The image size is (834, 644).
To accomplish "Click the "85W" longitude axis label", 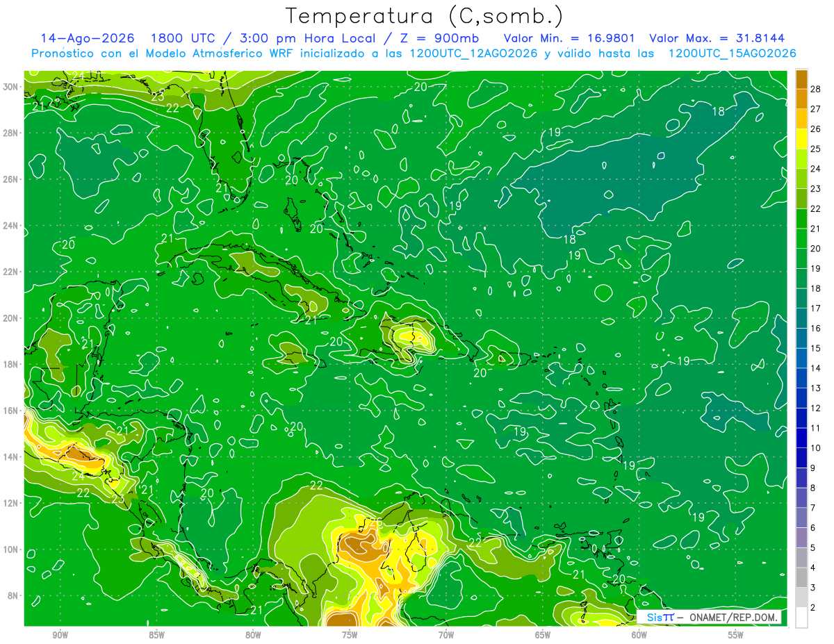I will point(156,635).
